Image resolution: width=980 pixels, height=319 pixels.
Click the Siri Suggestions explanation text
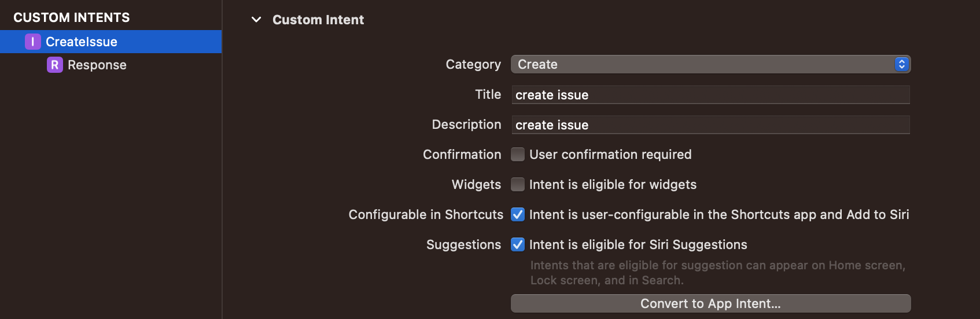[x=718, y=273]
